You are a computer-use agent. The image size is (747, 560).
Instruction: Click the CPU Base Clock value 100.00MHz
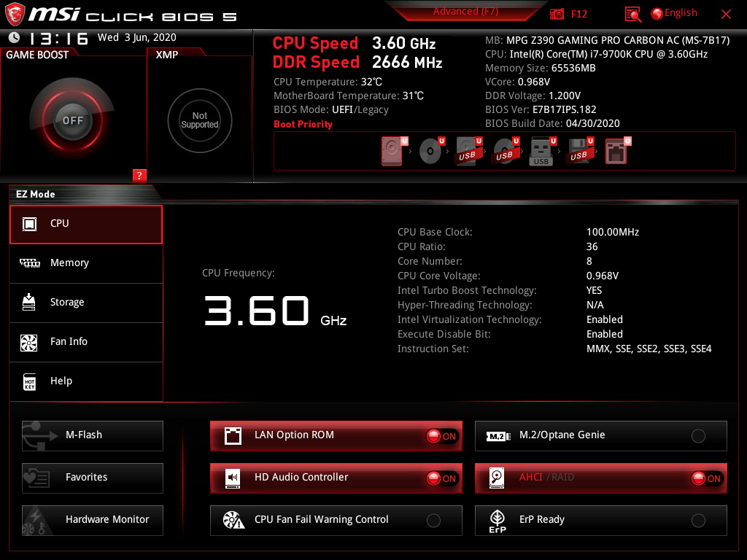click(613, 232)
